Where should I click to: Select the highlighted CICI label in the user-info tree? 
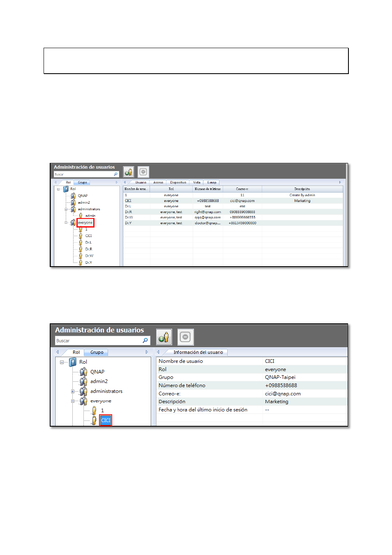(x=106, y=420)
